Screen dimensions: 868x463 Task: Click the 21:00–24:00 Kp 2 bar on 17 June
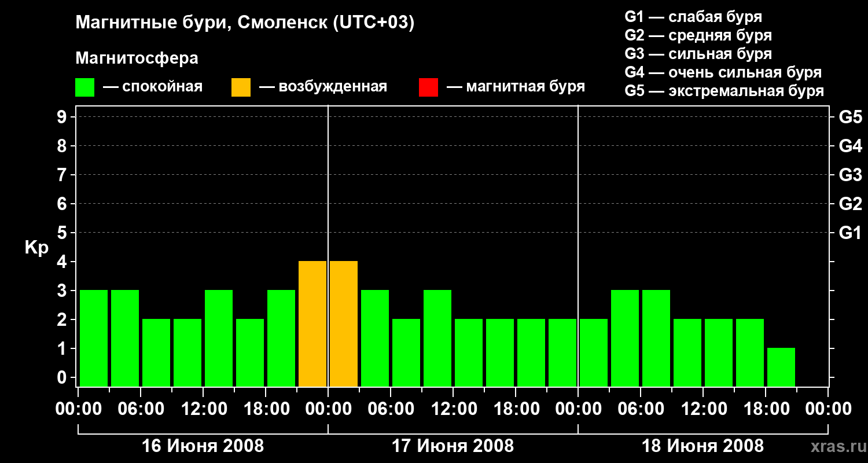tap(562, 352)
